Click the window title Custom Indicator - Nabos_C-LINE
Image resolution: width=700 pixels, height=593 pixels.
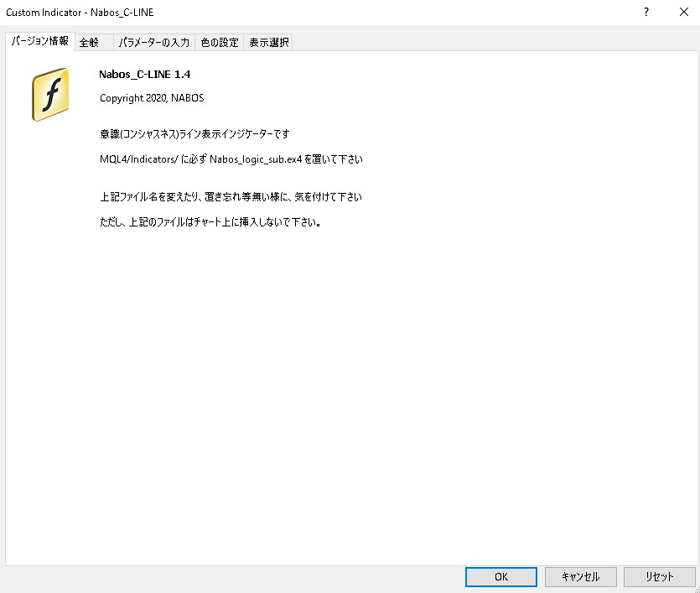click(x=80, y=13)
